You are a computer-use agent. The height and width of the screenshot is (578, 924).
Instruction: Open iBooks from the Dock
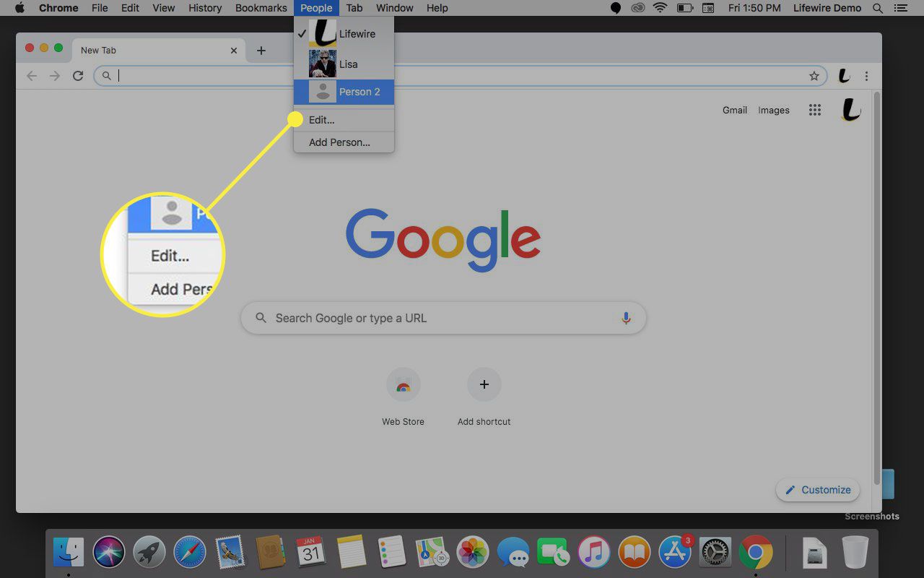[635, 553]
